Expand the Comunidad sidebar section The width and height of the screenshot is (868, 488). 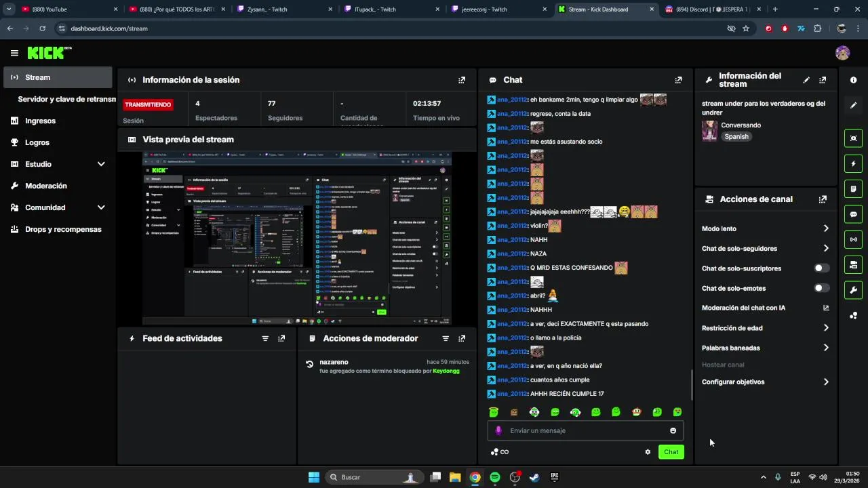(x=101, y=207)
